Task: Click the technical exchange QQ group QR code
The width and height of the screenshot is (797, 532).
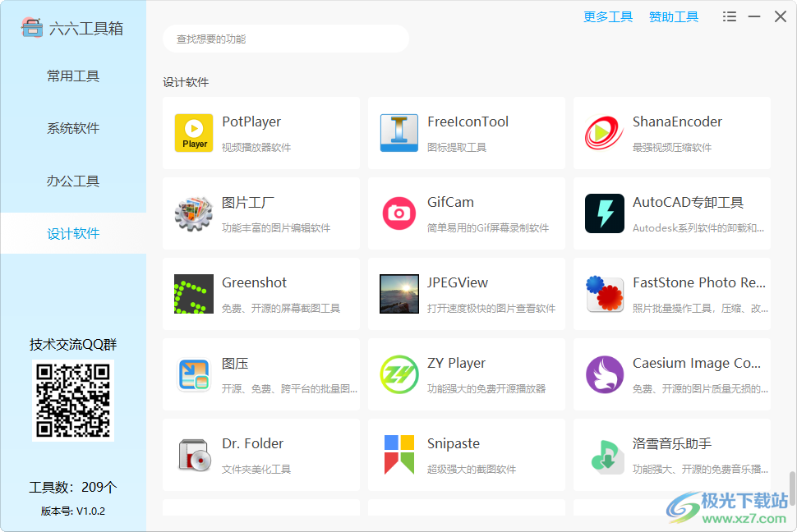Action: coord(72,401)
